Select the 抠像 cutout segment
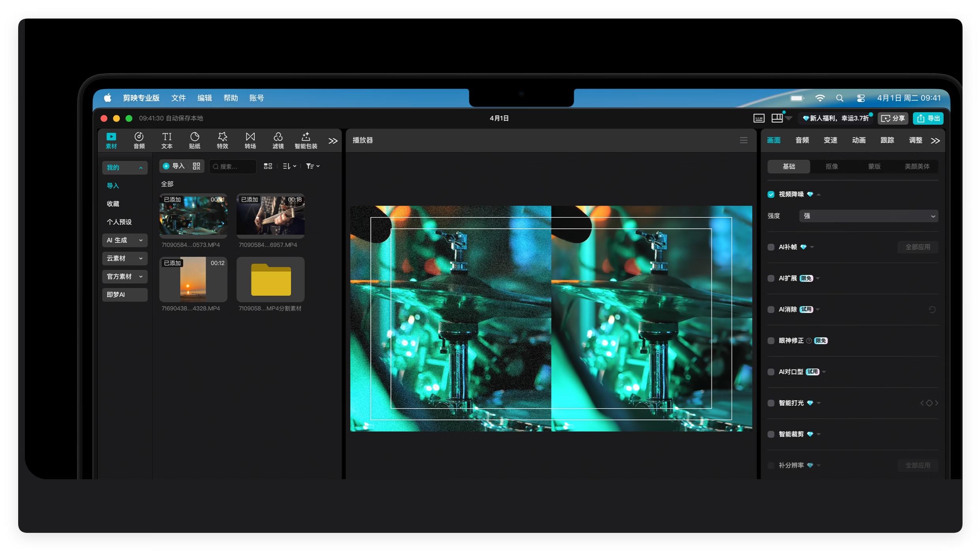 [x=832, y=166]
